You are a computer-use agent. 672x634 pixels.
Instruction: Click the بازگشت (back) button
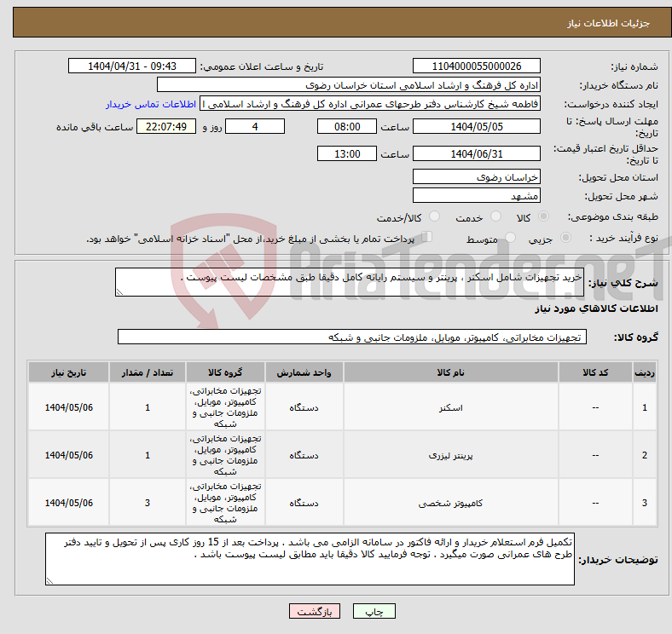pyautogui.click(x=314, y=611)
